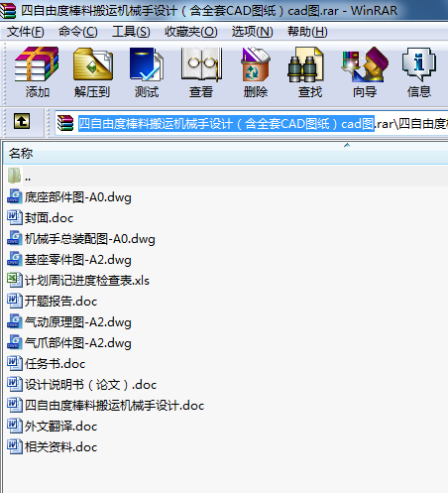Open the Extract To (解压到) tool
This screenshot has width=448, height=493.
pos(92,72)
